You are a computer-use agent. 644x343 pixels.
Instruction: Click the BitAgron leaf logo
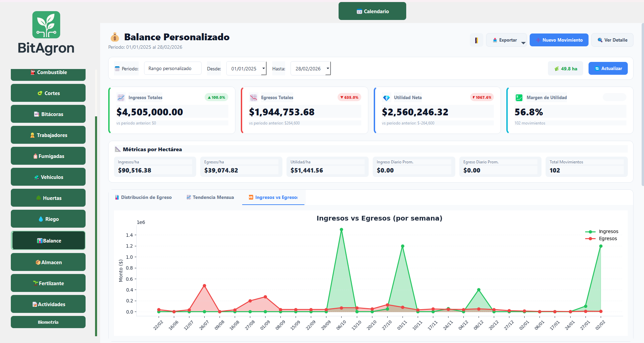(x=46, y=25)
